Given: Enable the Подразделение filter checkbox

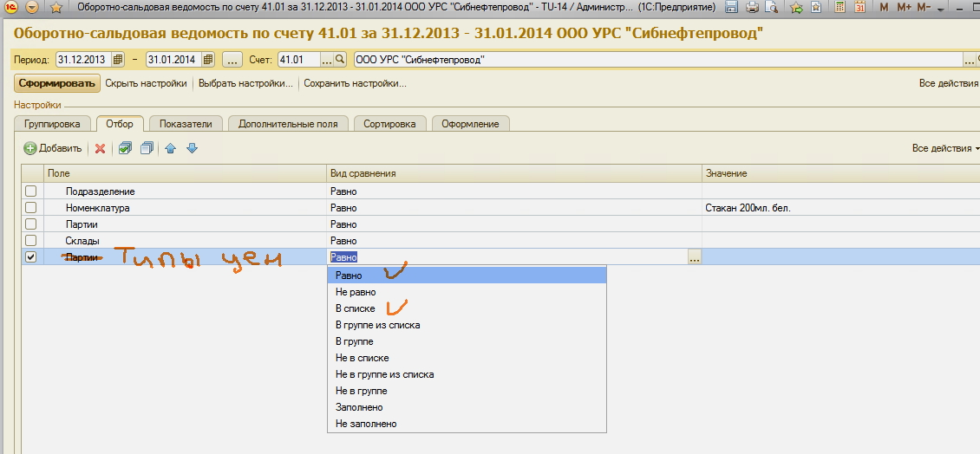Looking at the screenshot, I should coord(31,191).
